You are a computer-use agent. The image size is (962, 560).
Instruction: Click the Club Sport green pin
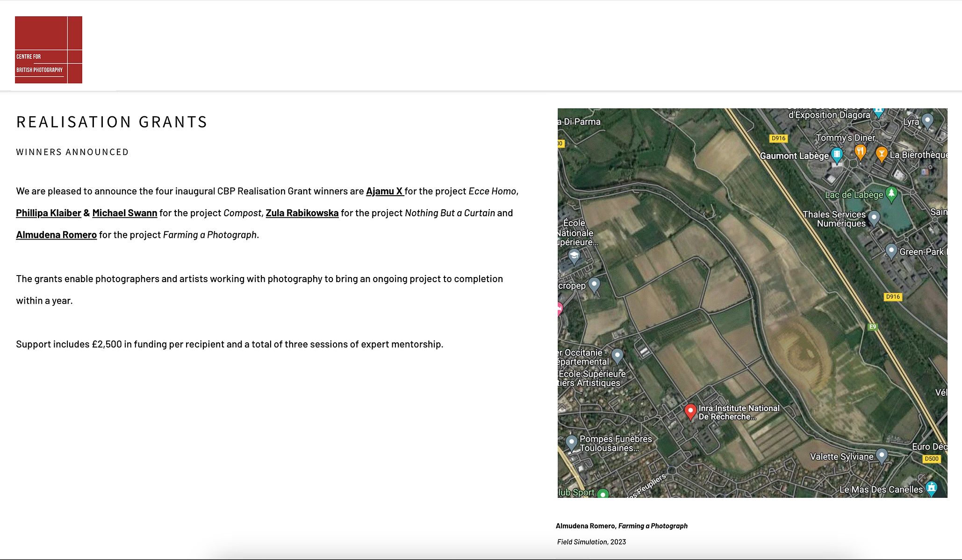click(603, 493)
